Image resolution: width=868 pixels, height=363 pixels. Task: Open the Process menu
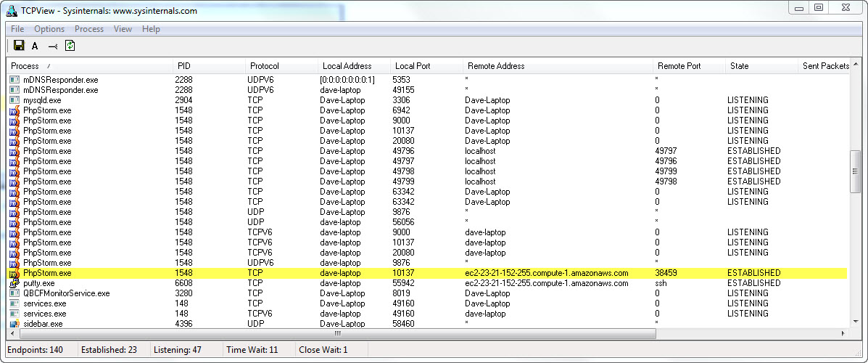pyautogui.click(x=89, y=29)
